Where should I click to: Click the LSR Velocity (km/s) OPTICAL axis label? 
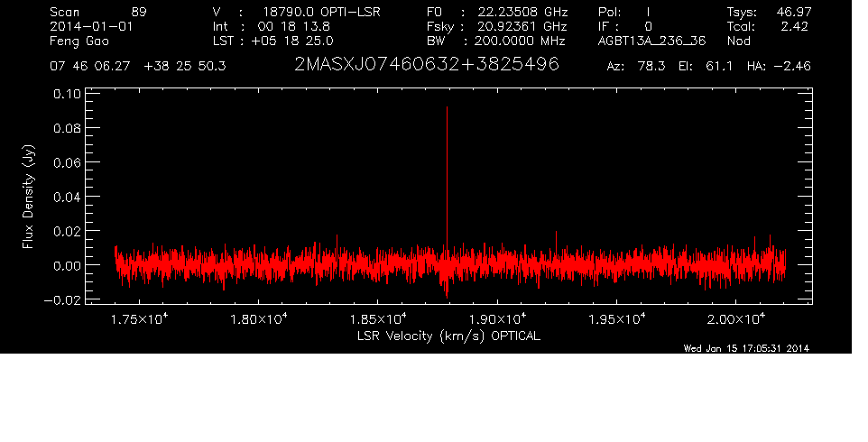coord(448,336)
